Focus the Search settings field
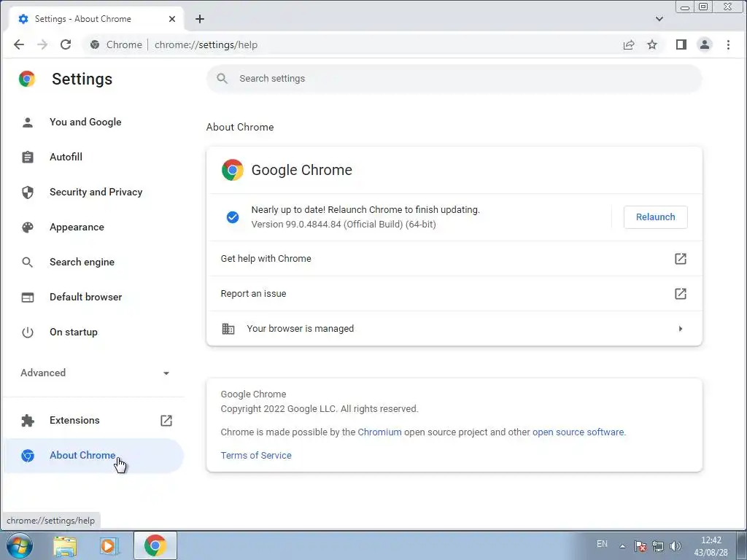 pos(454,79)
